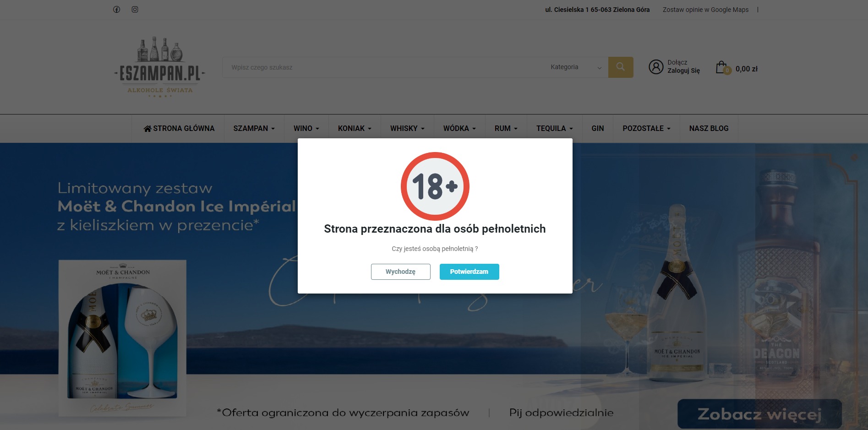Click the search magnifier icon
The image size is (868, 430).
620,67
